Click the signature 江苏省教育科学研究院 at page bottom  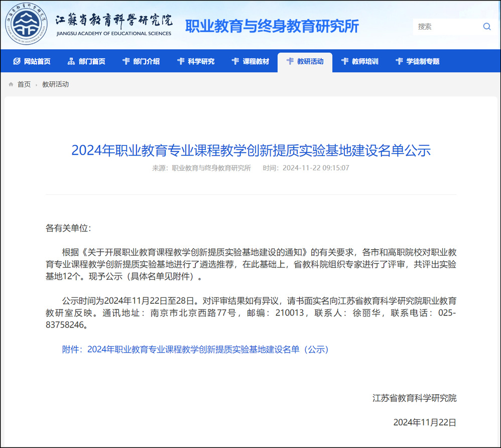[414, 398]
